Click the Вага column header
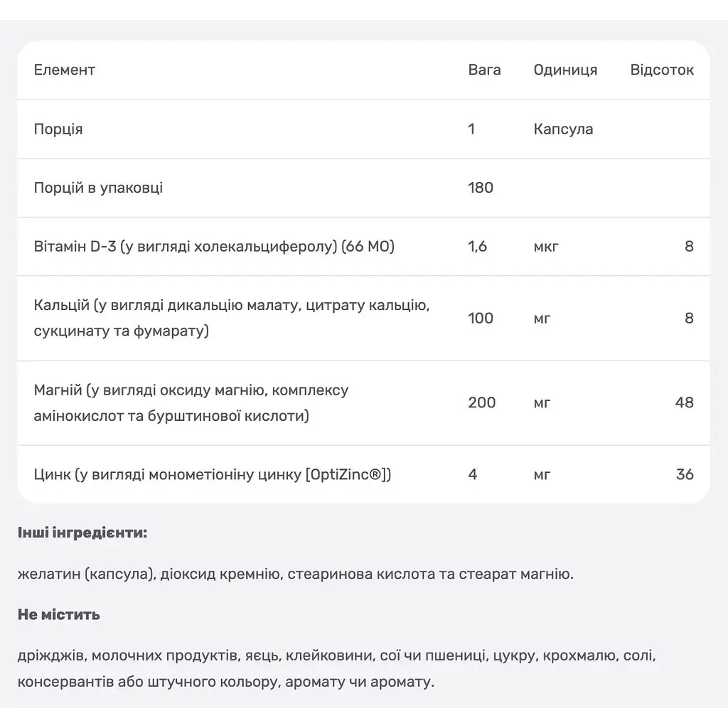This screenshot has height=728, width=728. coord(484,70)
